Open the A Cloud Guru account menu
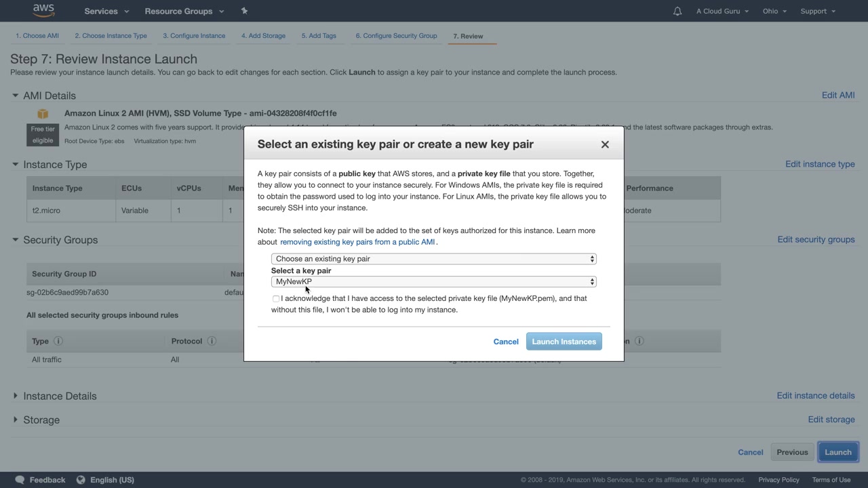868x488 pixels. tap(723, 11)
